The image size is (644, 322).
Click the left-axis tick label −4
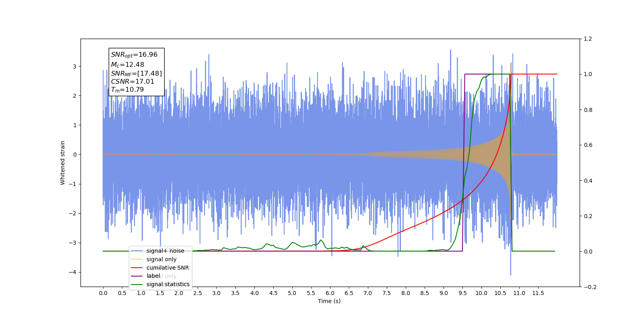coord(73,272)
